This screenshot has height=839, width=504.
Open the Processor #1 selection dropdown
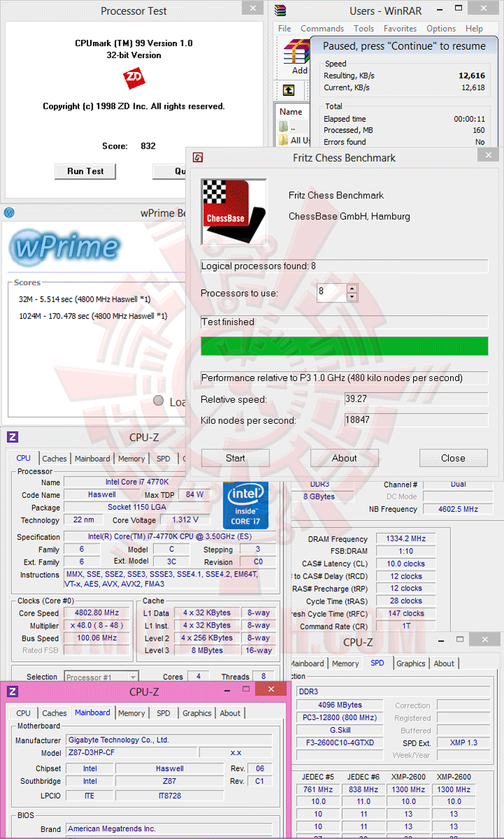tap(101, 677)
